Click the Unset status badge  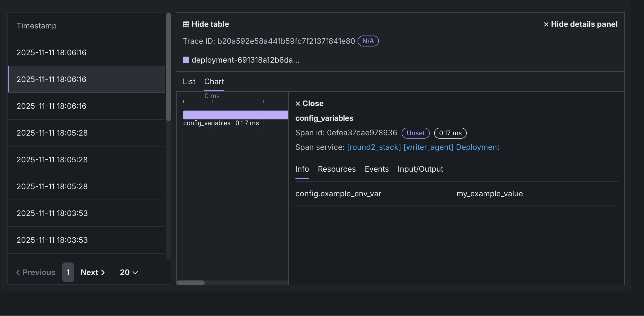[x=415, y=133]
